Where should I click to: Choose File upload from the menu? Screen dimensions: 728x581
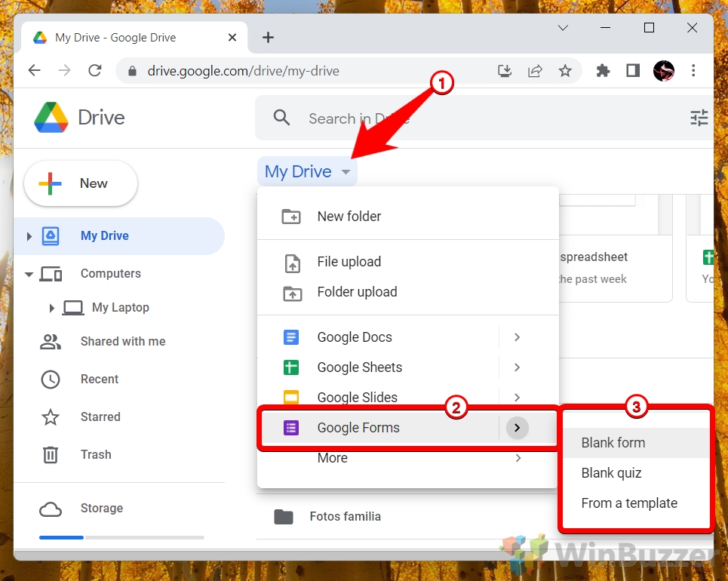pos(407,262)
